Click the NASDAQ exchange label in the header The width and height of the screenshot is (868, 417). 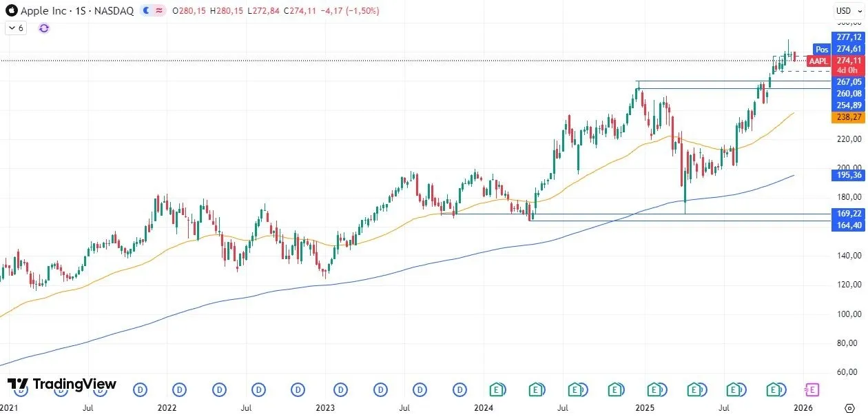[x=114, y=11]
